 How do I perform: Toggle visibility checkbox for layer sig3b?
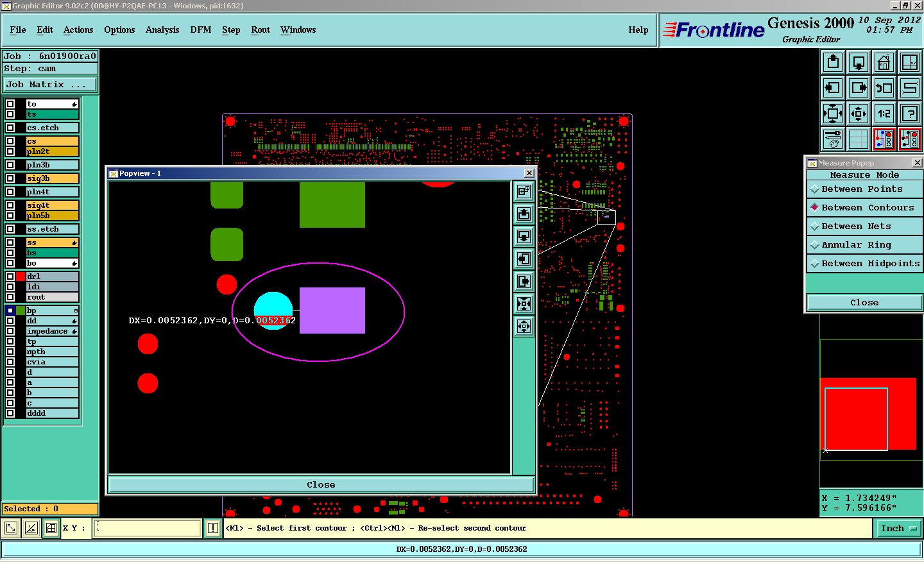point(10,178)
